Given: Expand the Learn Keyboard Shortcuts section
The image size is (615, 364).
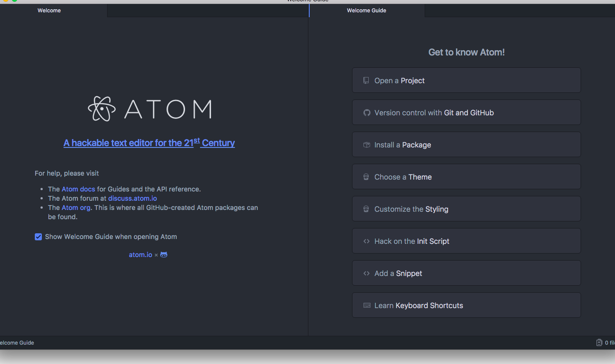Looking at the screenshot, I should [466, 305].
